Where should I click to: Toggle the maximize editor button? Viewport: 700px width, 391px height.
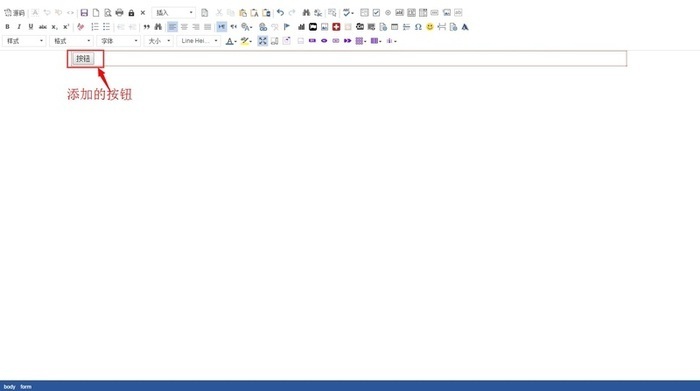click(x=262, y=41)
